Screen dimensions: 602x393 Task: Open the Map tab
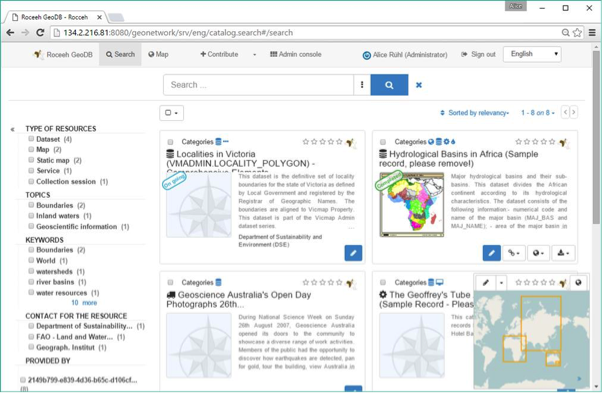(158, 54)
